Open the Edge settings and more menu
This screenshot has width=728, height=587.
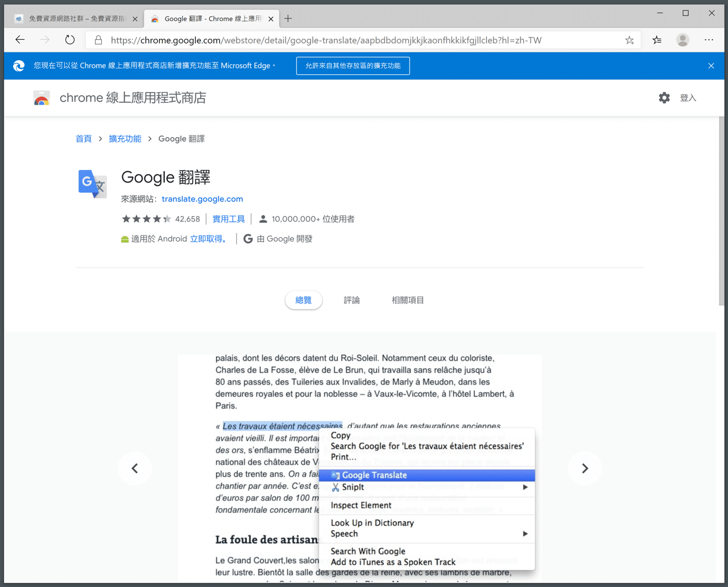(x=709, y=40)
